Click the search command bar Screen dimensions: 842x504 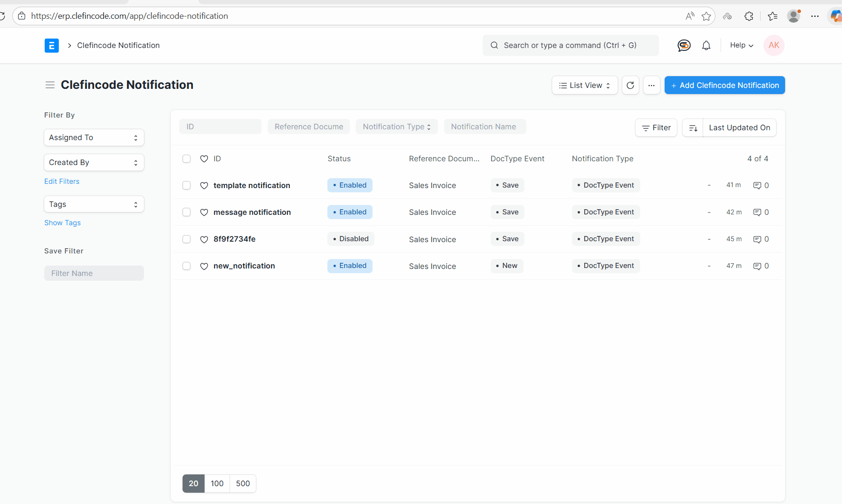coord(570,45)
